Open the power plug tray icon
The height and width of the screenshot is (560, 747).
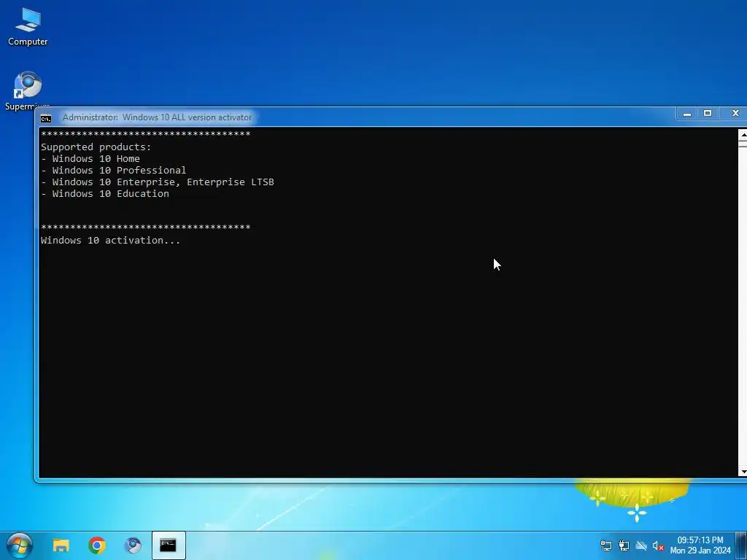pyautogui.click(x=624, y=545)
